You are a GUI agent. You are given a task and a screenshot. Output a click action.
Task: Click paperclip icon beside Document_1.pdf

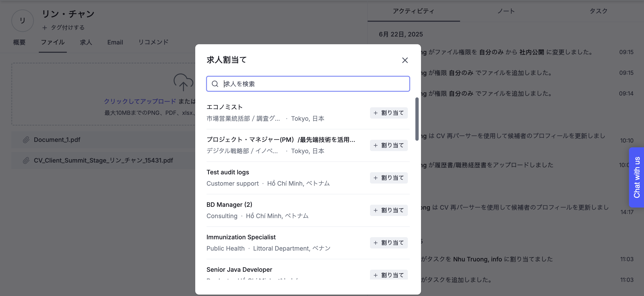(x=26, y=140)
